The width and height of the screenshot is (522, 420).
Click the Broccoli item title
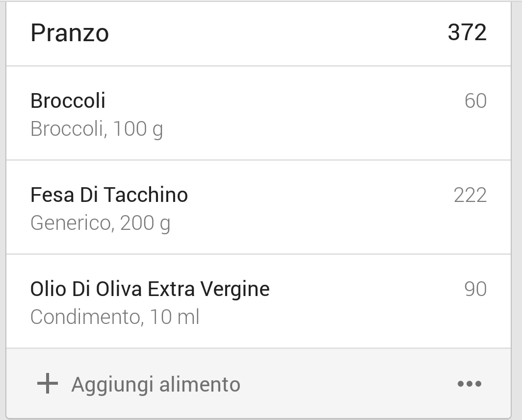pyautogui.click(x=68, y=100)
